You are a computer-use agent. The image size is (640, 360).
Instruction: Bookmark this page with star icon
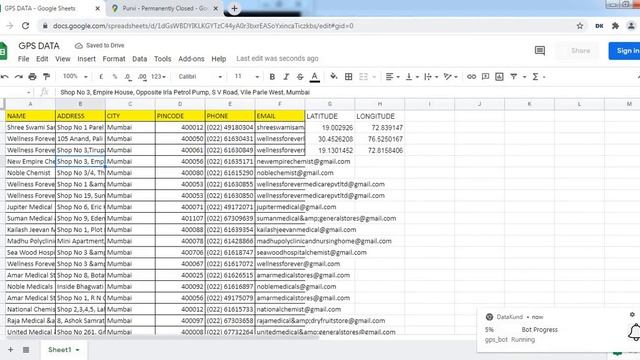(580, 26)
